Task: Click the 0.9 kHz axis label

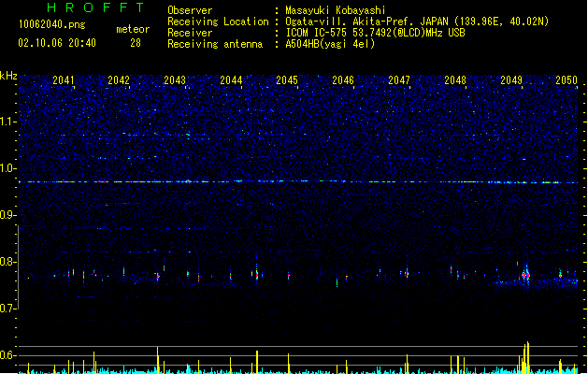Action: tap(7, 215)
